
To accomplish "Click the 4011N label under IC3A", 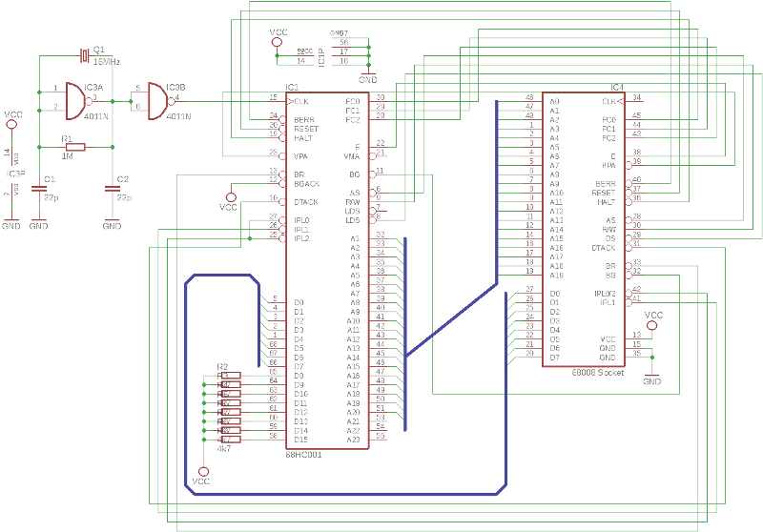I will [96, 116].
